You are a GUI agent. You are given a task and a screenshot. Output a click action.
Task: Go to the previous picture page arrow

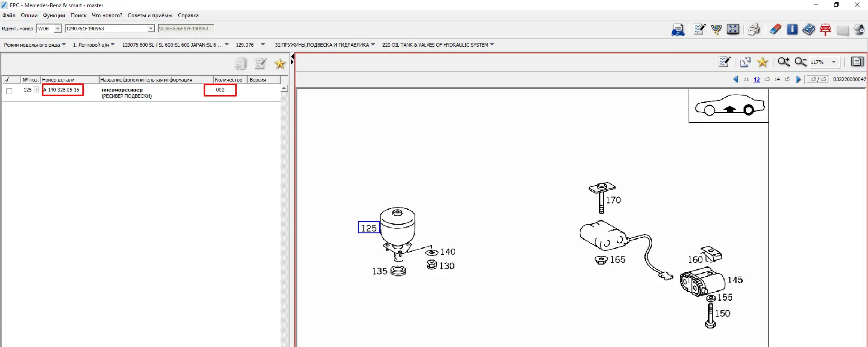pyautogui.click(x=736, y=79)
